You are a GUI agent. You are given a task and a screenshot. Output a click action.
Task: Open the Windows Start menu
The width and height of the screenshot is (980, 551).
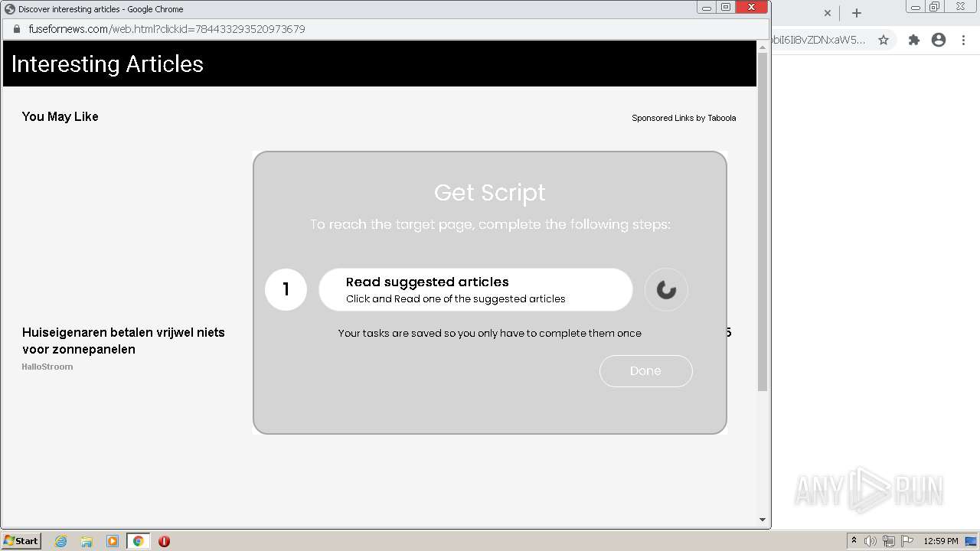pos(21,540)
